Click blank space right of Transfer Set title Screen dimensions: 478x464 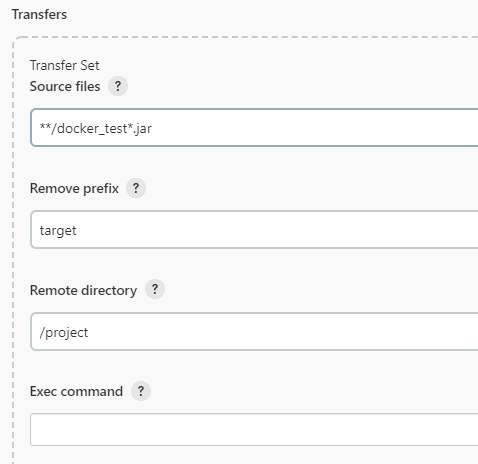[x=287, y=65]
